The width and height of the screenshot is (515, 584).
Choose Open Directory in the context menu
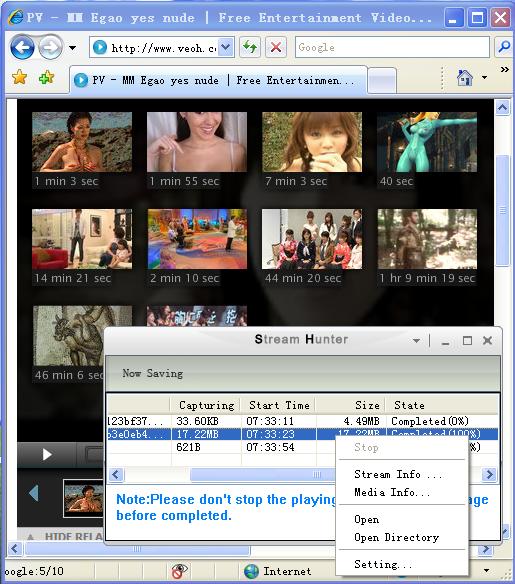(402, 537)
